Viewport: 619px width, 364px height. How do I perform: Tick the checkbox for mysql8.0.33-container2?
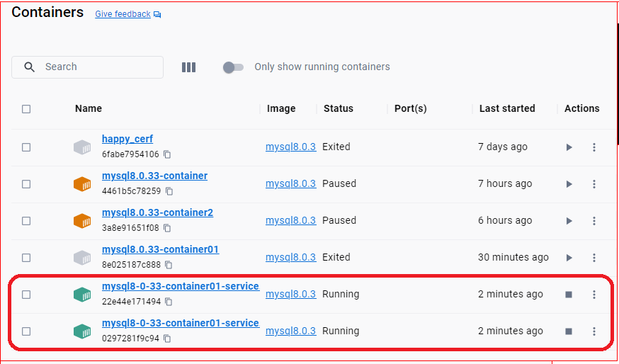(26, 221)
